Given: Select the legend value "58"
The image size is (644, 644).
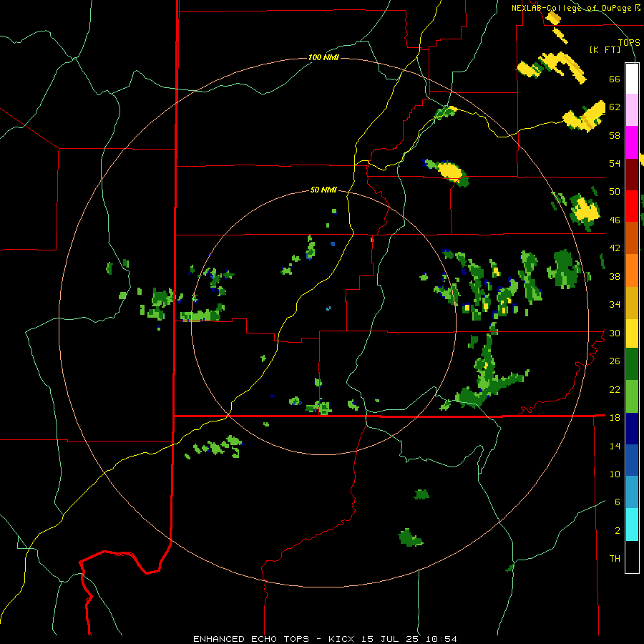Looking at the screenshot, I should pos(615,135).
